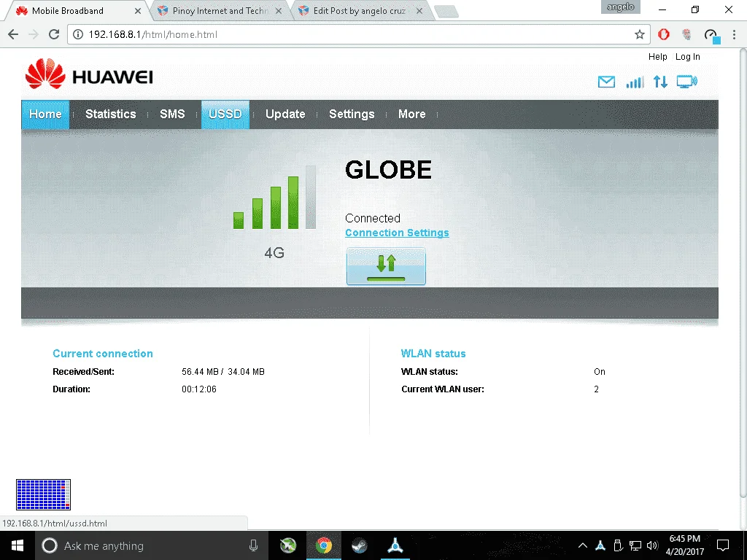747x560 pixels.
Task: Click the USB device tray icon
Action: 618,545
